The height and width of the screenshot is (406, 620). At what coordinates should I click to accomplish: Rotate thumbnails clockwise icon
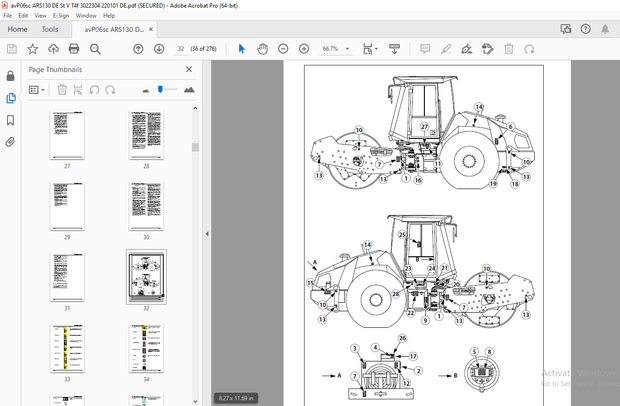click(x=112, y=90)
